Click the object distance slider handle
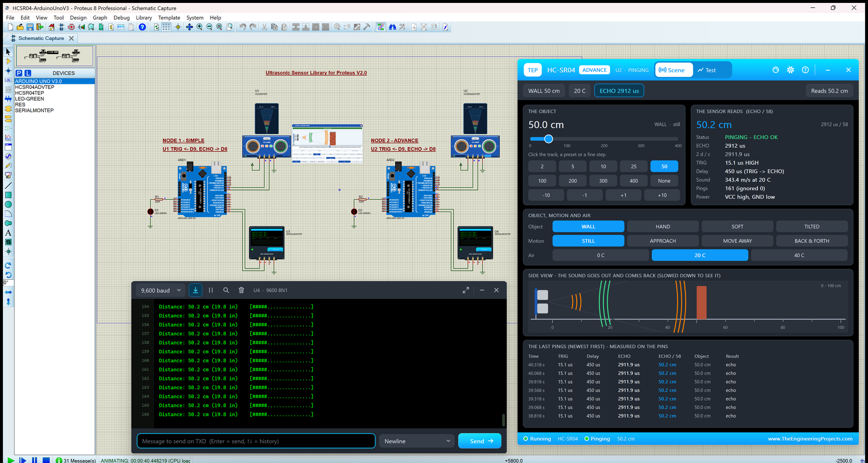The height and width of the screenshot is (463, 868). (x=549, y=139)
